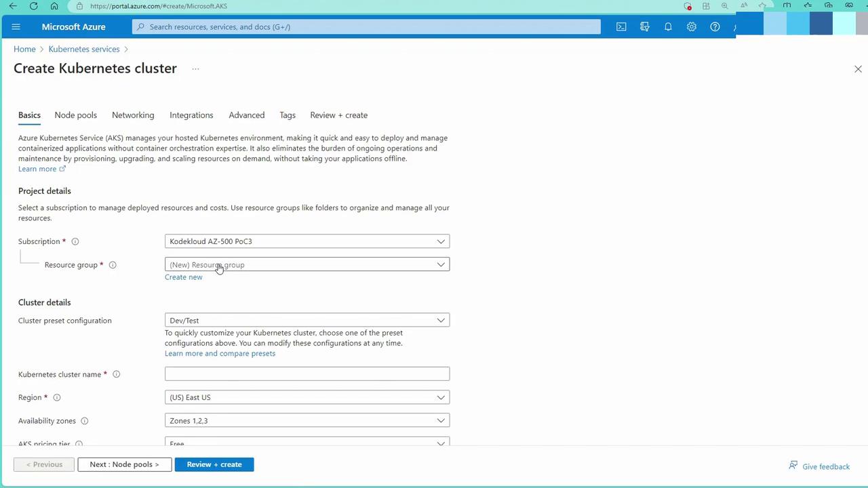Open the Cluster preset configuration dropdown
This screenshot has height=488, width=868.
(x=307, y=320)
